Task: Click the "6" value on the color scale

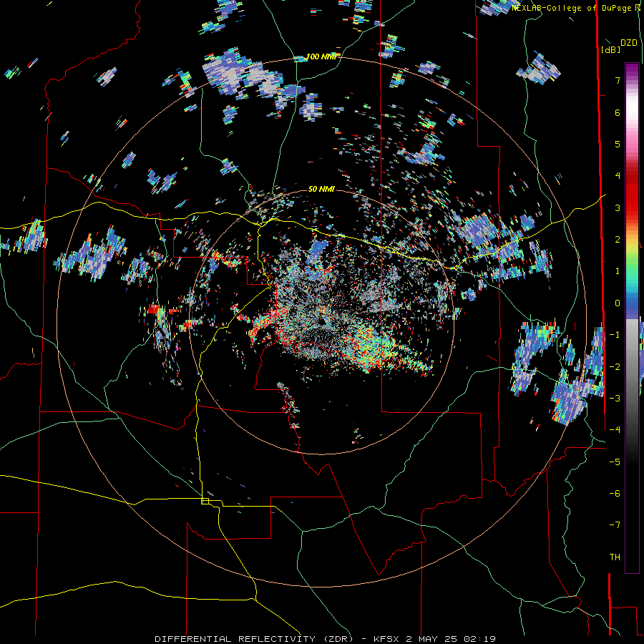Action: click(618, 112)
